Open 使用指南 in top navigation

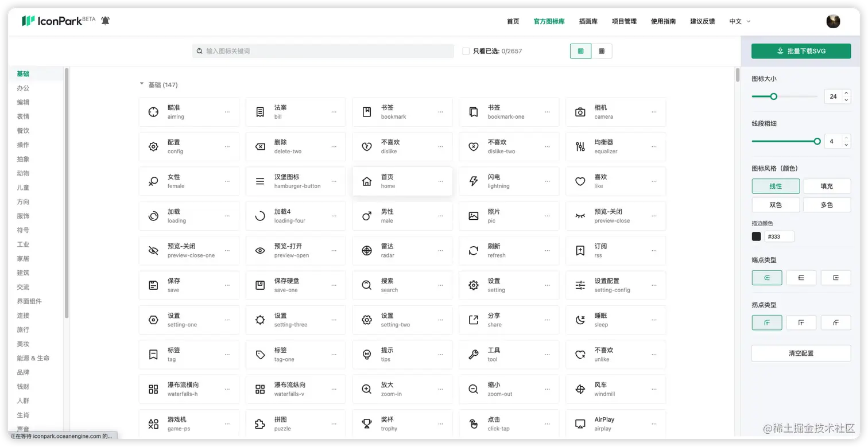pyautogui.click(x=663, y=21)
